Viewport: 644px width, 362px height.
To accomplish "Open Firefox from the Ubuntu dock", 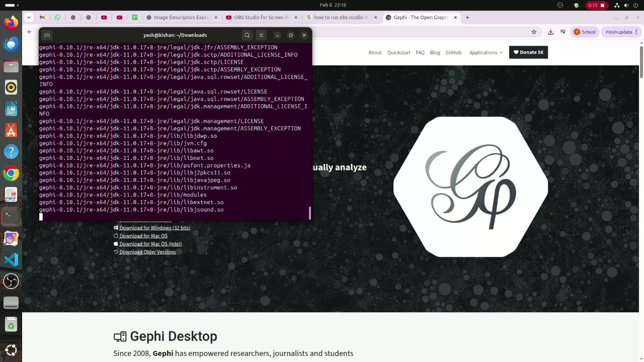I will (x=11, y=23).
